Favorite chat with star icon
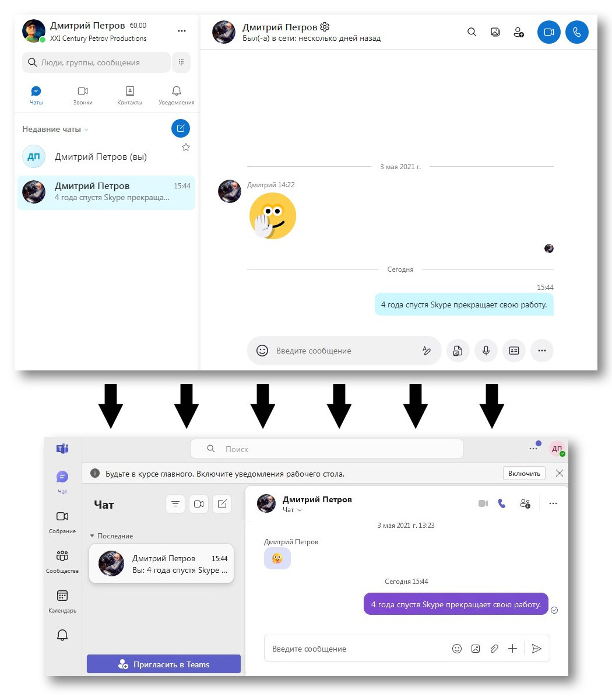612x700 pixels. pos(186,147)
